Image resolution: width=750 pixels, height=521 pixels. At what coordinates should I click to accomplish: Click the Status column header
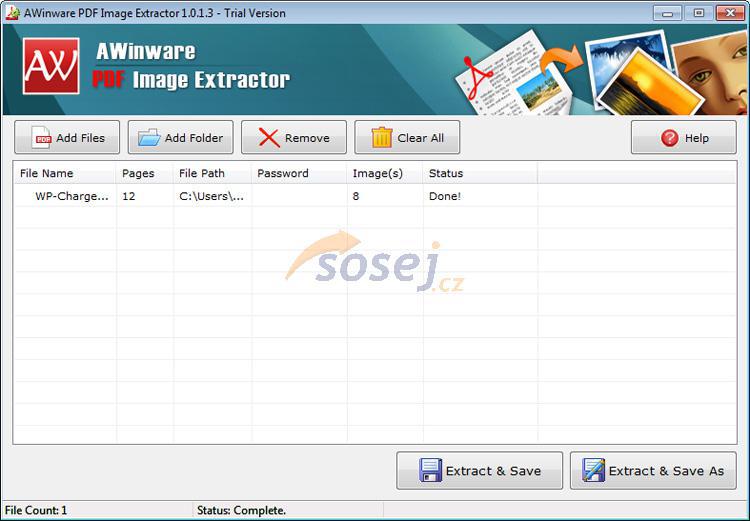click(x=480, y=173)
